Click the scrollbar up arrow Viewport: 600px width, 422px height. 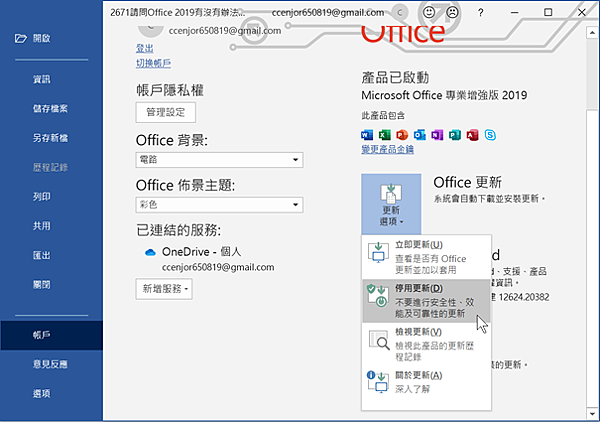click(592, 33)
